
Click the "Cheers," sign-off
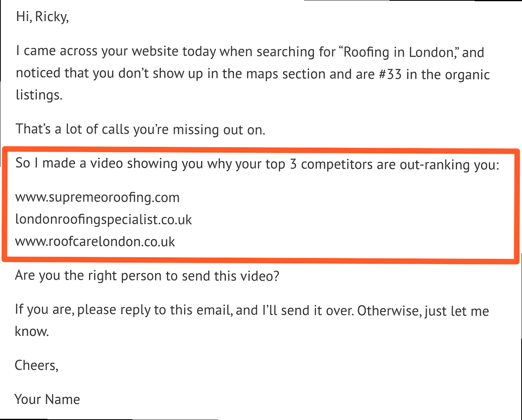pyautogui.click(x=36, y=365)
